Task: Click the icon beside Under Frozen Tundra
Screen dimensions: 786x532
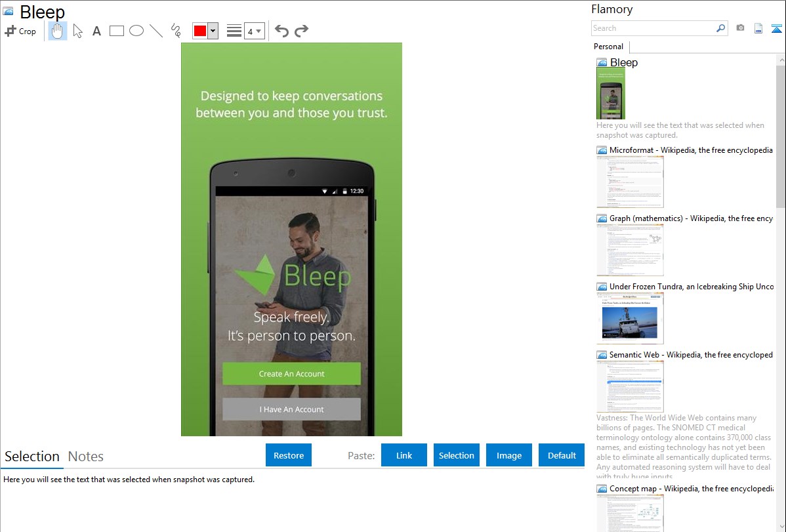Action: [x=602, y=287]
